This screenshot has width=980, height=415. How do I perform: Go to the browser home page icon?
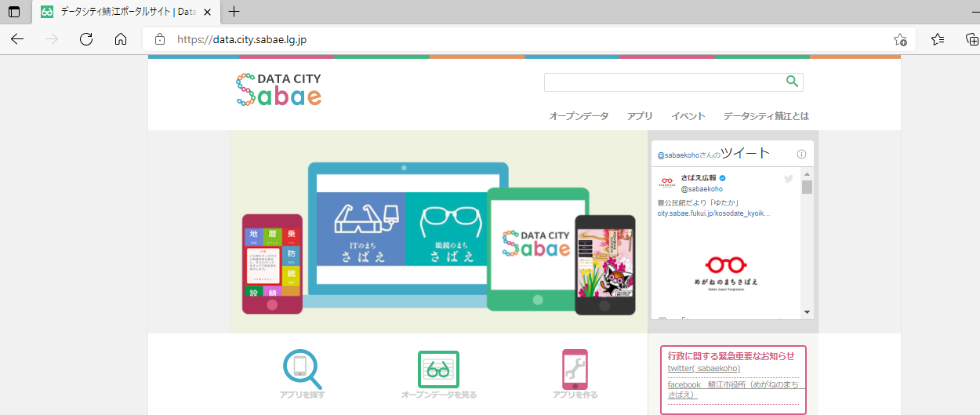click(x=121, y=39)
